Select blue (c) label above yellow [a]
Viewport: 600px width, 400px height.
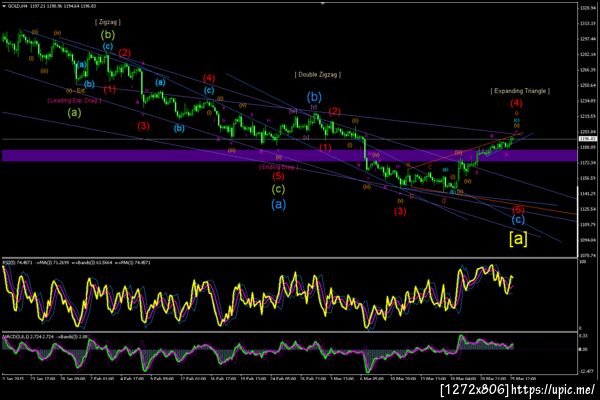click(518, 220)
